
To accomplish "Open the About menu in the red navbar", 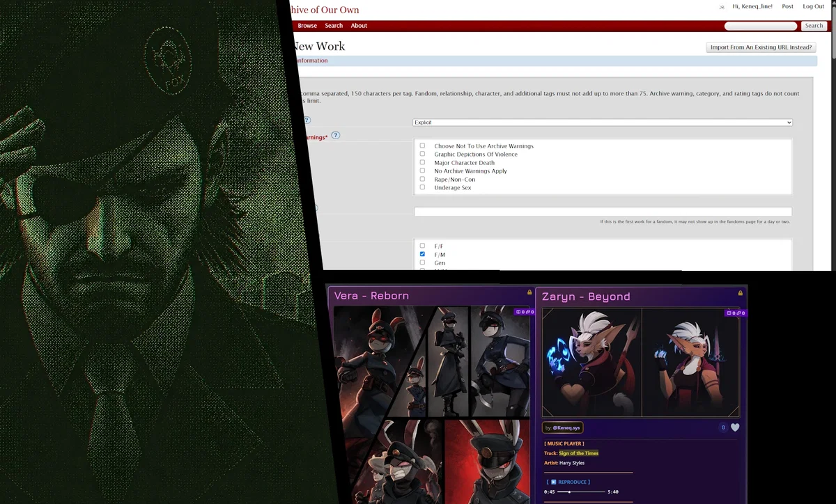I will pos(359,26).
